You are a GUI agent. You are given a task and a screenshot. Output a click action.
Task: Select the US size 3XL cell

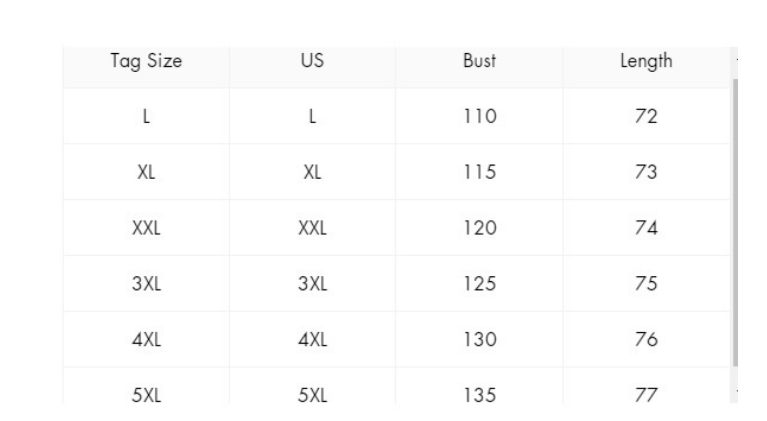pyautogui.click(x=312, y=285)
